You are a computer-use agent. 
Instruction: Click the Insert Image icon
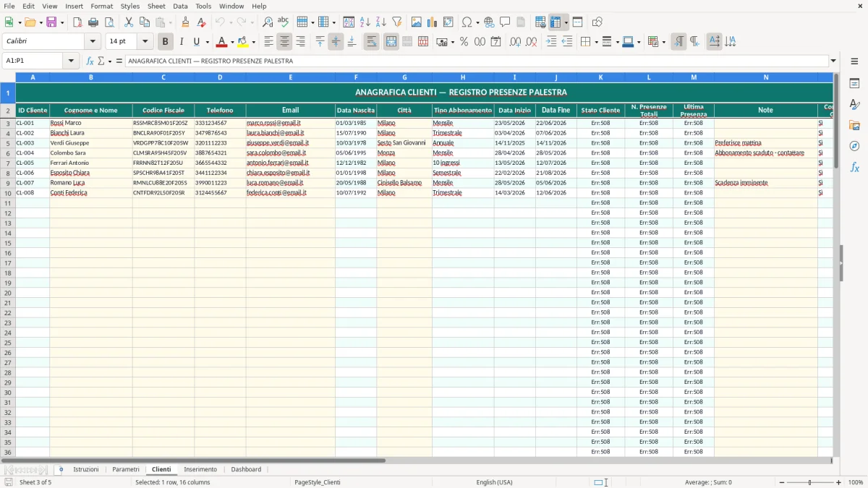click(417, 22)
